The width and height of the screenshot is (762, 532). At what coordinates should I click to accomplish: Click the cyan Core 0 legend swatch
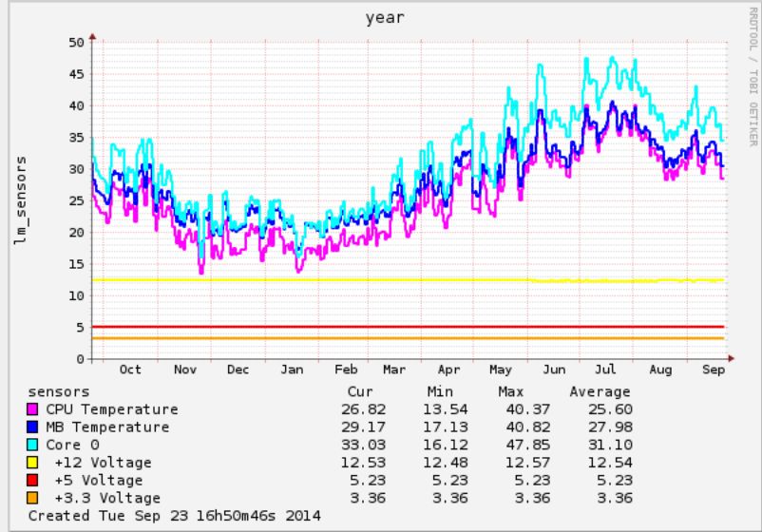(32, 445)
